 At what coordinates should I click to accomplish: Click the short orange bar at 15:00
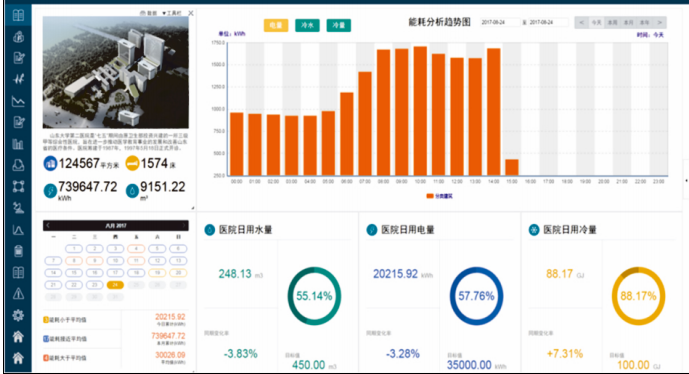tap(511, 167)
